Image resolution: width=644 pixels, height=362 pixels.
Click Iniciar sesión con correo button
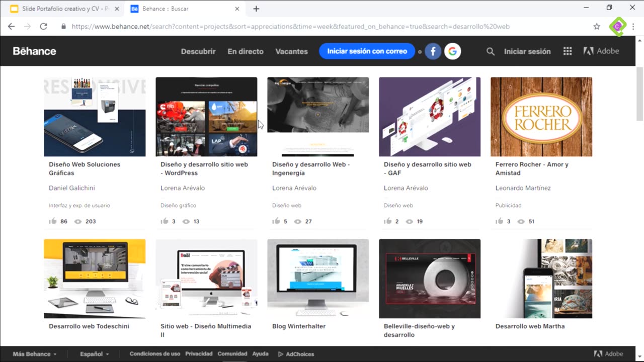tap(367, 51)
